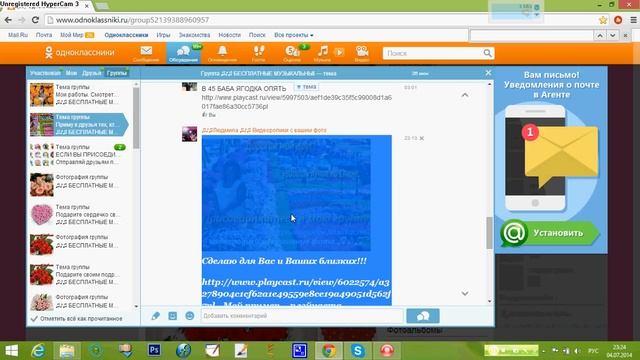Click the green Установить button in the ad
Viewport: 640px width, 360px height.
pos(550,233)
